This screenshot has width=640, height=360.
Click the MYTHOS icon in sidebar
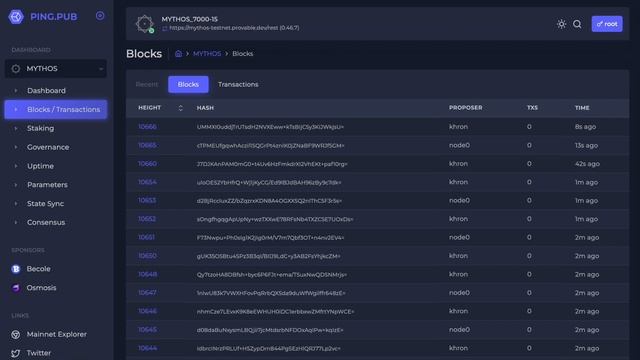click(16, 69)
